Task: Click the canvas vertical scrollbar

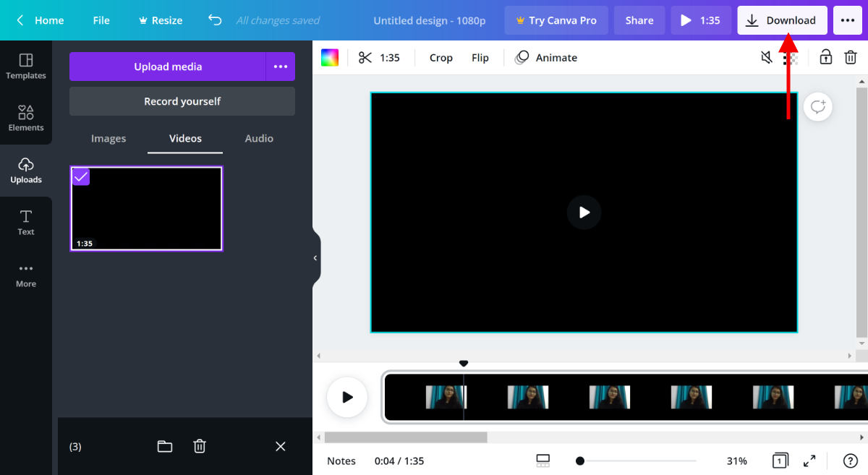Action: click(x=861, y=213)
